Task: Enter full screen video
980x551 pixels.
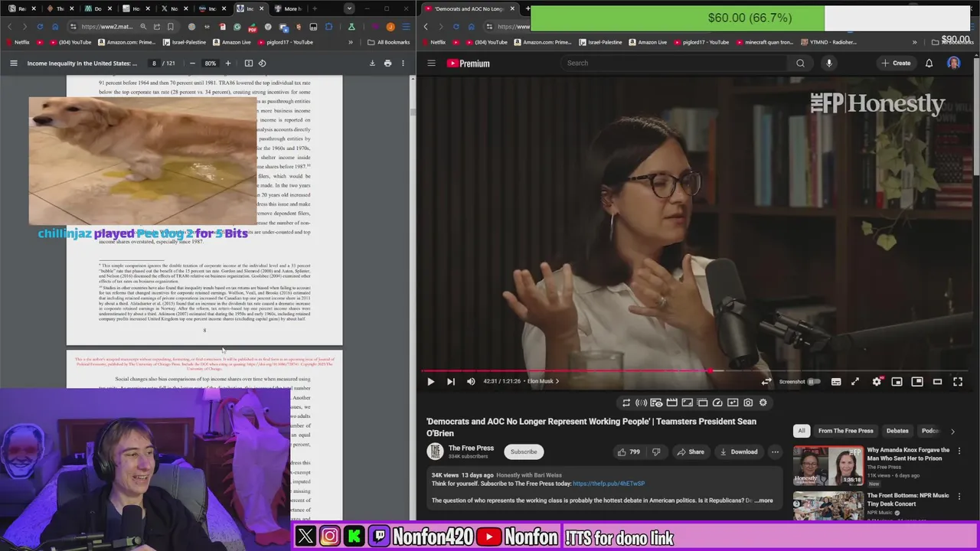Action: [x=958, y=381]
